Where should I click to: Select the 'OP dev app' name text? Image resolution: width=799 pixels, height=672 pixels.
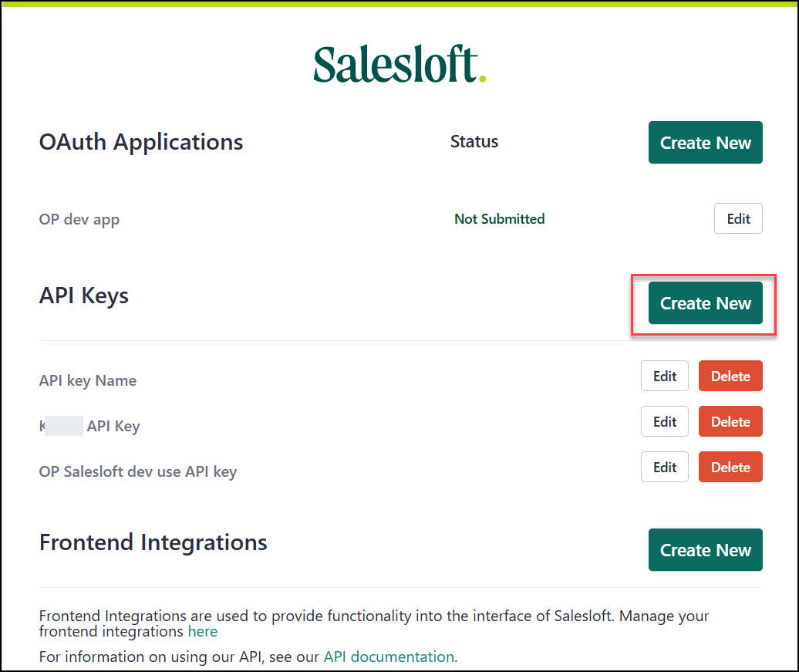79,219
